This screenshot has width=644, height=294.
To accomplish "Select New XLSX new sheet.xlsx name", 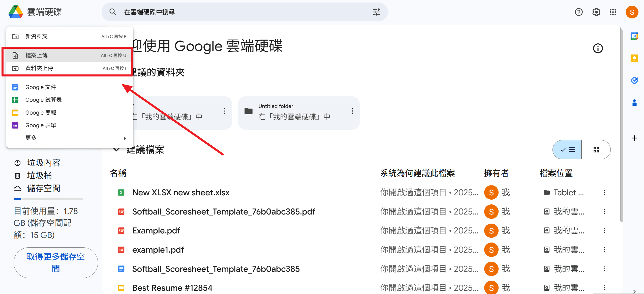I will pos(181,193).
